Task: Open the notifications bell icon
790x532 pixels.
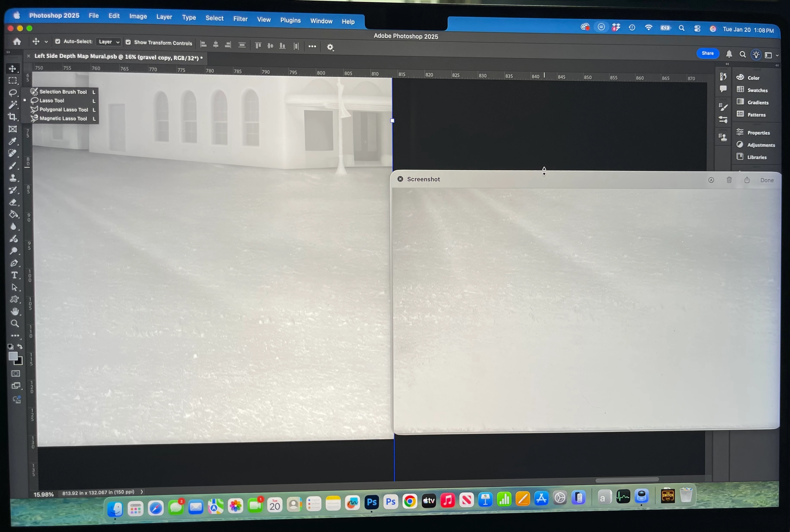Action: click(x=729, y=54)
